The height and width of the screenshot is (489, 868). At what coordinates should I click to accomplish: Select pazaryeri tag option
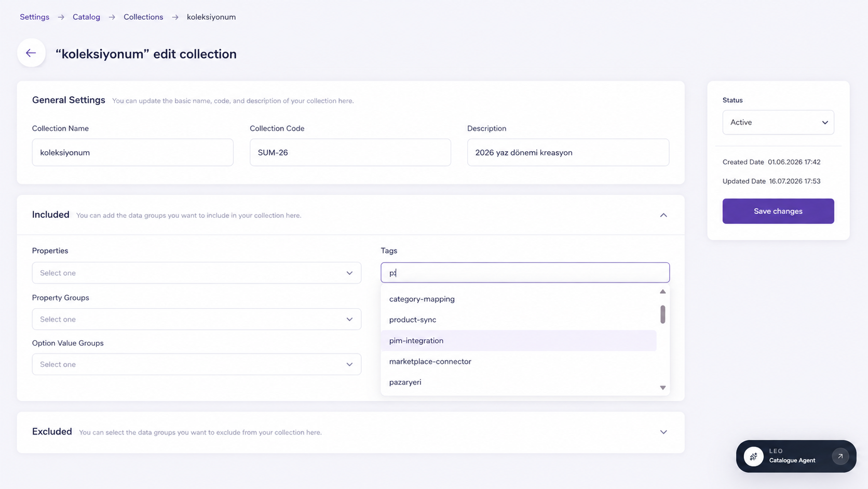point(519,382)
